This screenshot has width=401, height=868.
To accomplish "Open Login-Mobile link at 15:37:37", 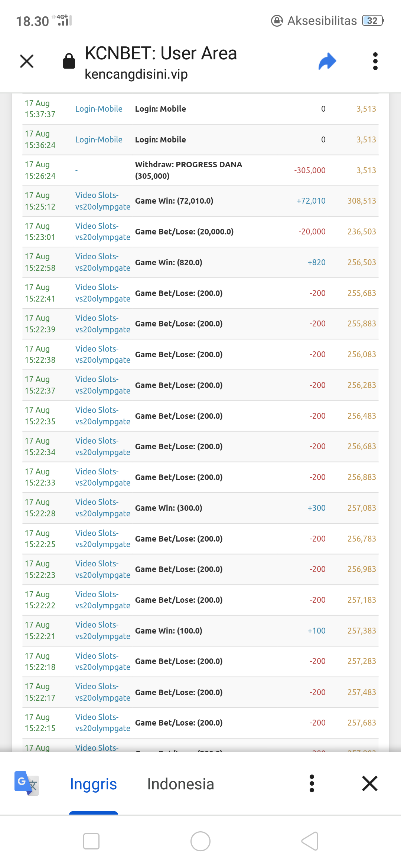I will [99, 109].
